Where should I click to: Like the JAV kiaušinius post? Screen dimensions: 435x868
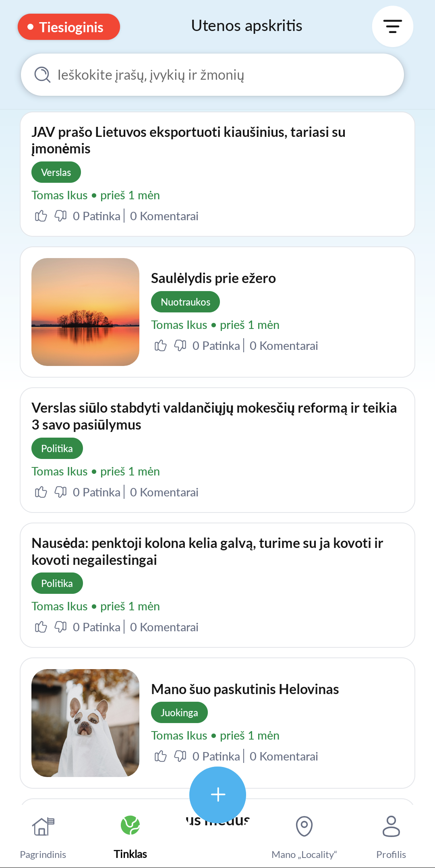41,216
